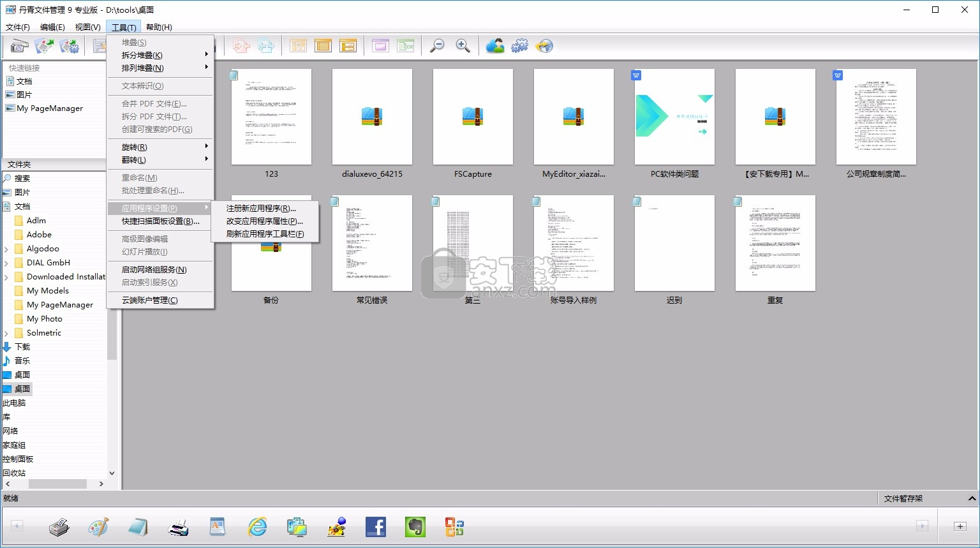Switch to detail view icon
Image resolution: width=980 pixels, height=548 pixels.
point(348,46)
